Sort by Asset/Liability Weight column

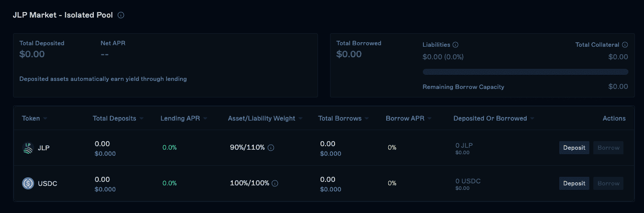coord(265,119)
